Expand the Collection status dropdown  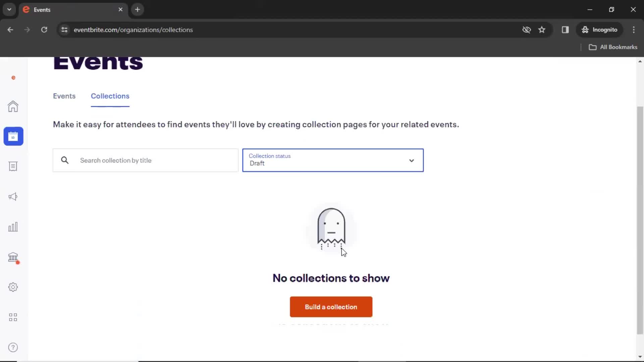[332, 160]
